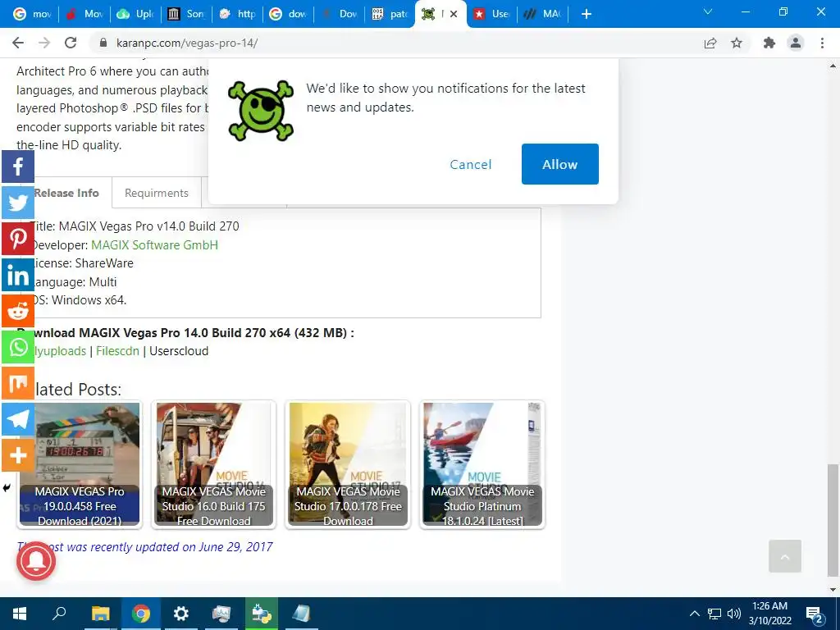This screenshot has width=840, height=630.
Task: Open the Chrome profile avatar
Action: 796,43
